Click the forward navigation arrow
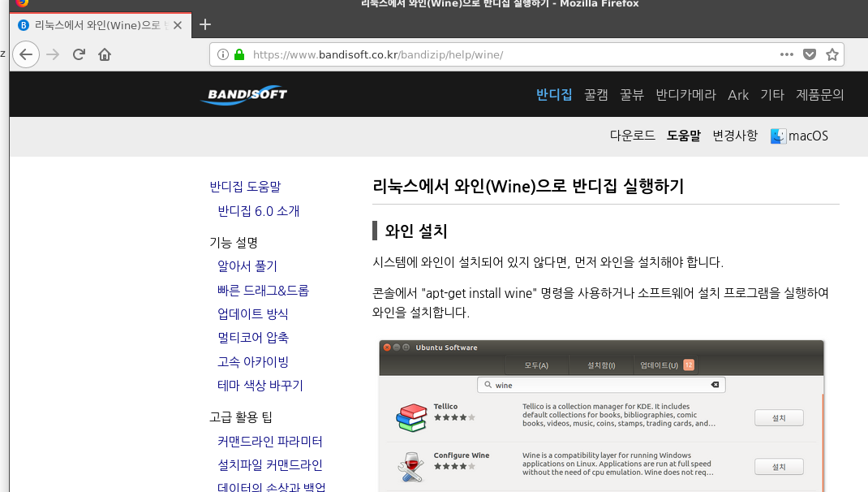The image size is (868, 492). (53, 54)
